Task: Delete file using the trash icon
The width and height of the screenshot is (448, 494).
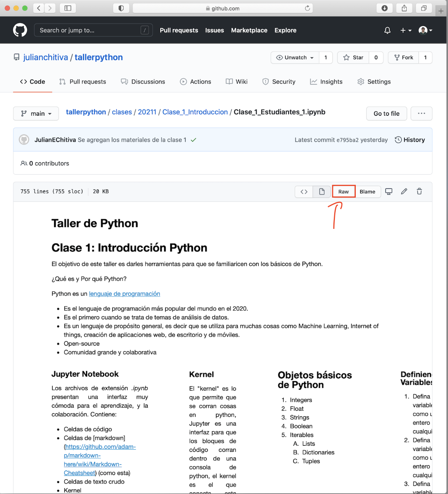Action: coord(419,191)
